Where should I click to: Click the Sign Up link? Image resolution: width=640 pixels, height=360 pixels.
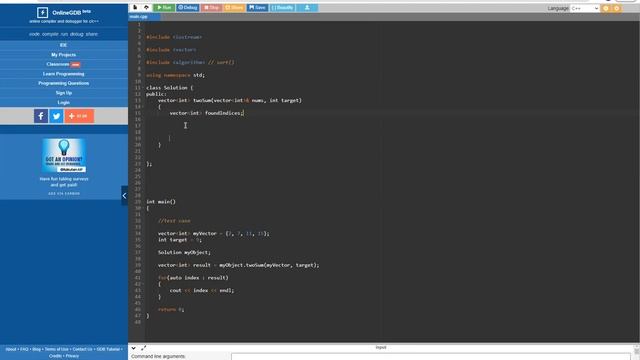[x=64, y=93]
